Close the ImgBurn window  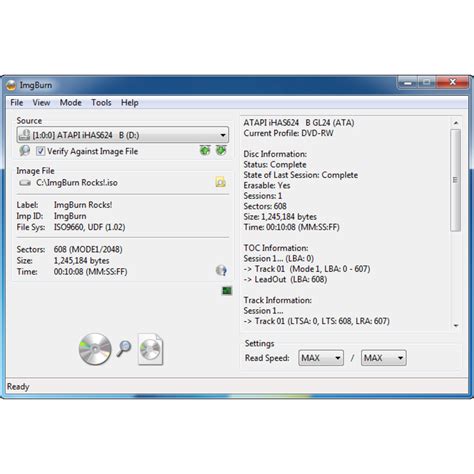[x=453, y=82]
